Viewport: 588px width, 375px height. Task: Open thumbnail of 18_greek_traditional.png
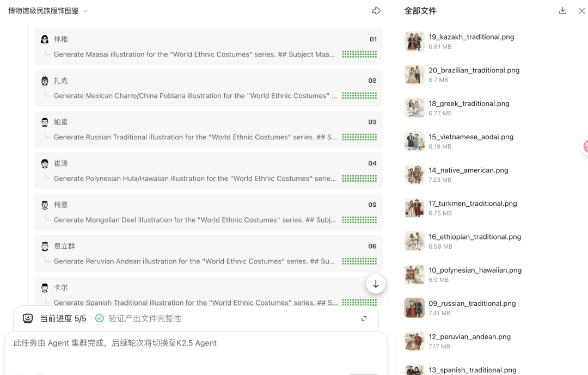(x=414, y=108)
